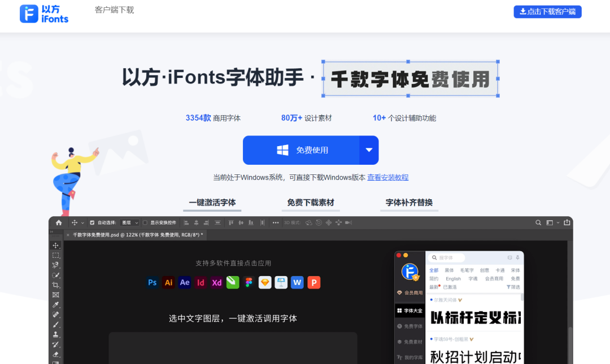This screenshot has width=610, height=364.
Task: Click the align top edges icon
Action: pyautogui.click(x=231, y=223)
